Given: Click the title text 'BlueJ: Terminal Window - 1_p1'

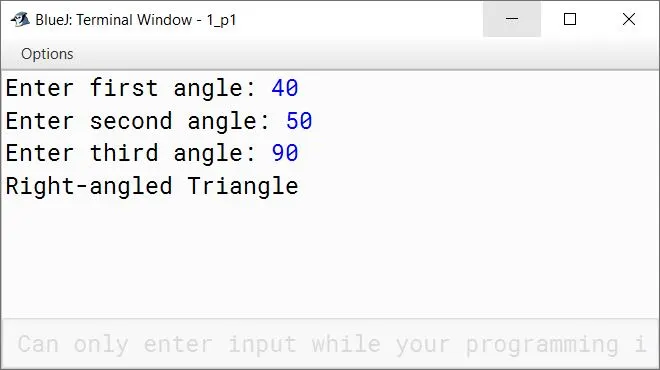Looking at the screenshot, I should point(136,20).
